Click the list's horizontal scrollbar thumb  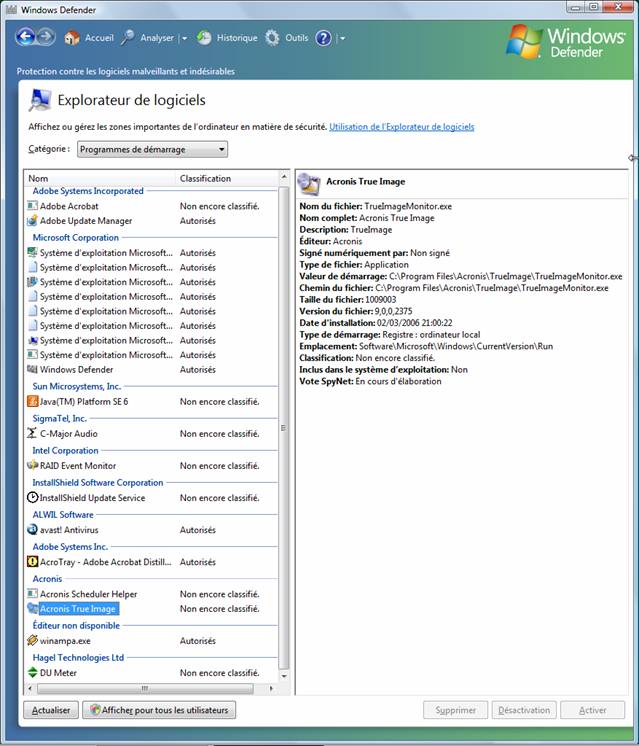coord(145,688)
